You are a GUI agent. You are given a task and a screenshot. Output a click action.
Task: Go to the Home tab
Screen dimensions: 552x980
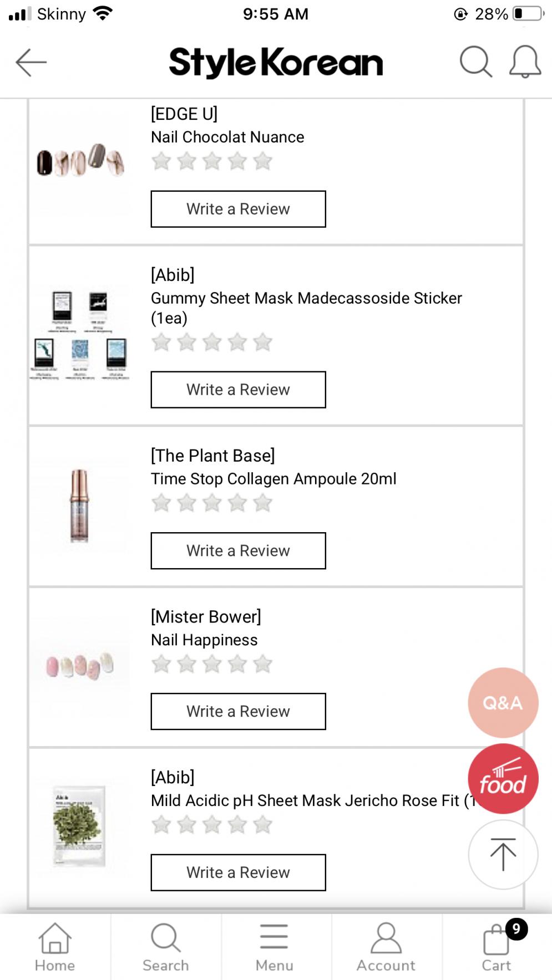coord(55,947)
